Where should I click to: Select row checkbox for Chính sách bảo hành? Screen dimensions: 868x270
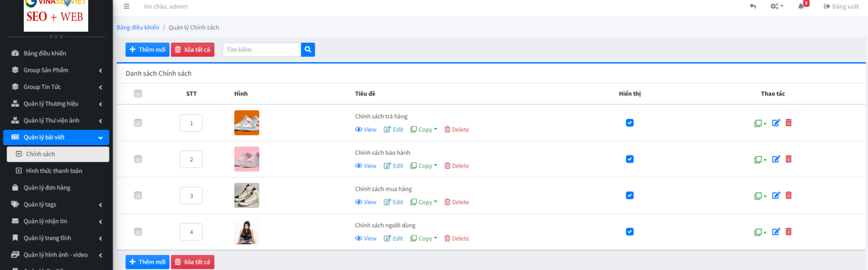click(x=138, y=159)
